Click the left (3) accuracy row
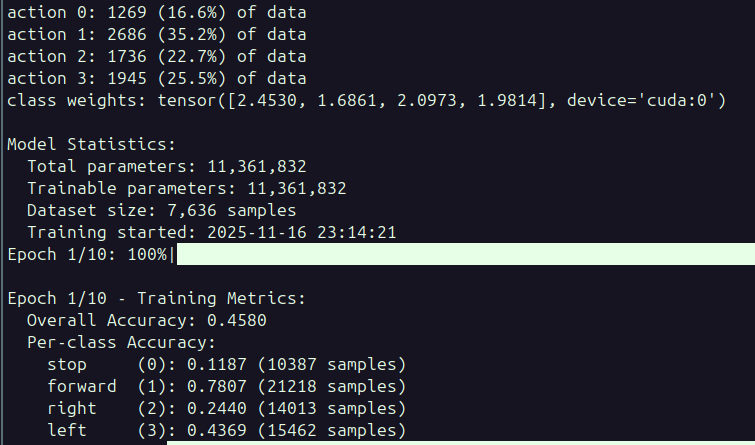The image size is (755, 445). (226, 430)
